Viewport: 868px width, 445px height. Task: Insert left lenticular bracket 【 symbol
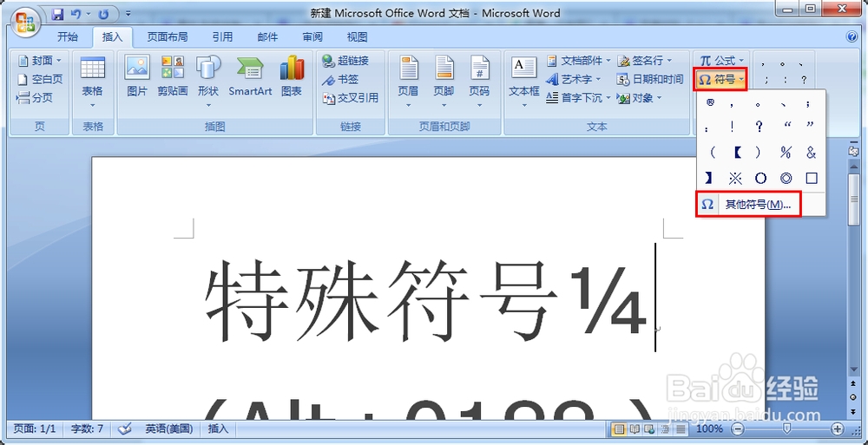736,152
